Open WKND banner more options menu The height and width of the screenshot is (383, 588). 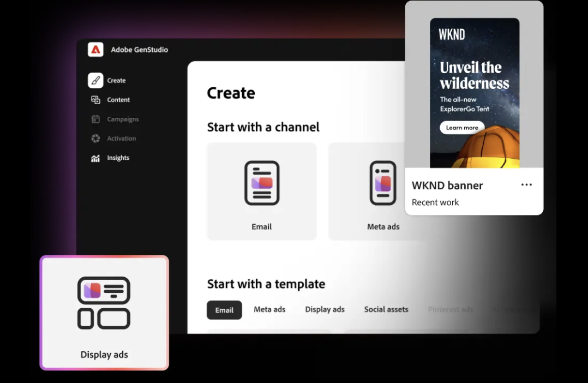pyautogui.click(x=526, y=184)
